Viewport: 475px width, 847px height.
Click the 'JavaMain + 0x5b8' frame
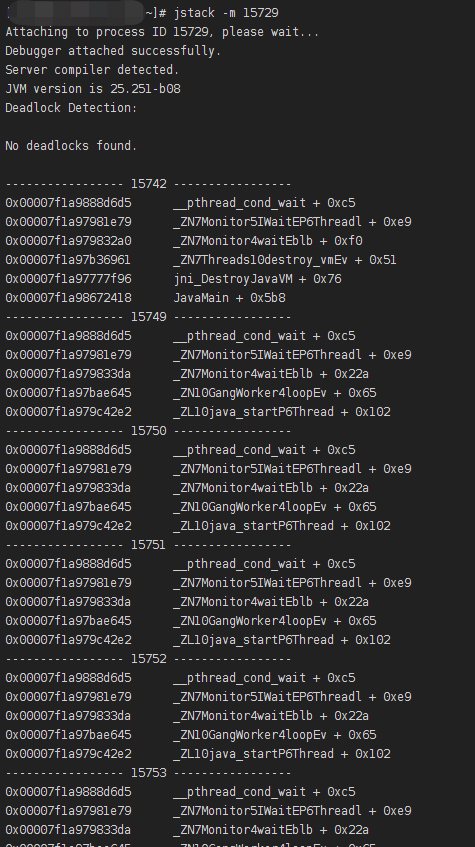click(x=230, y=298)
